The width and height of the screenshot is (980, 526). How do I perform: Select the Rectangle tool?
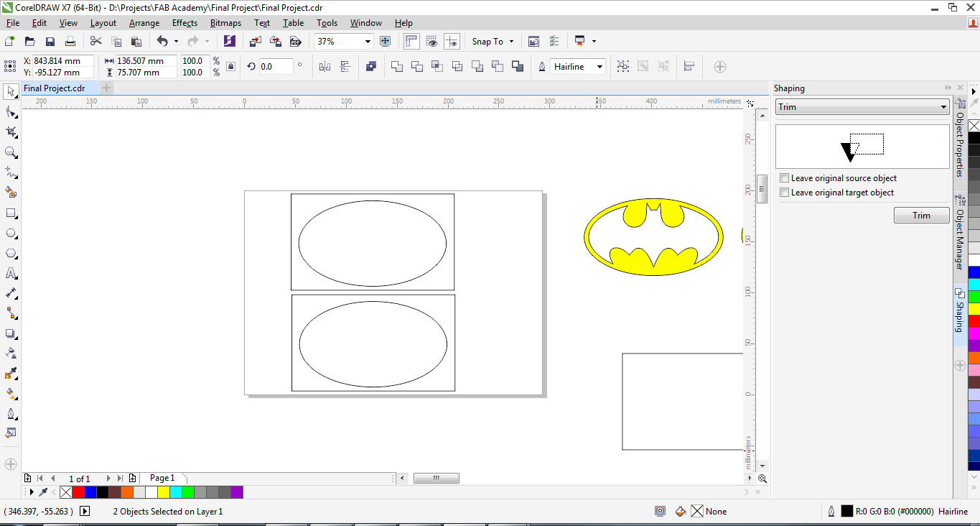pyautogui.click(x=11, y=213)
